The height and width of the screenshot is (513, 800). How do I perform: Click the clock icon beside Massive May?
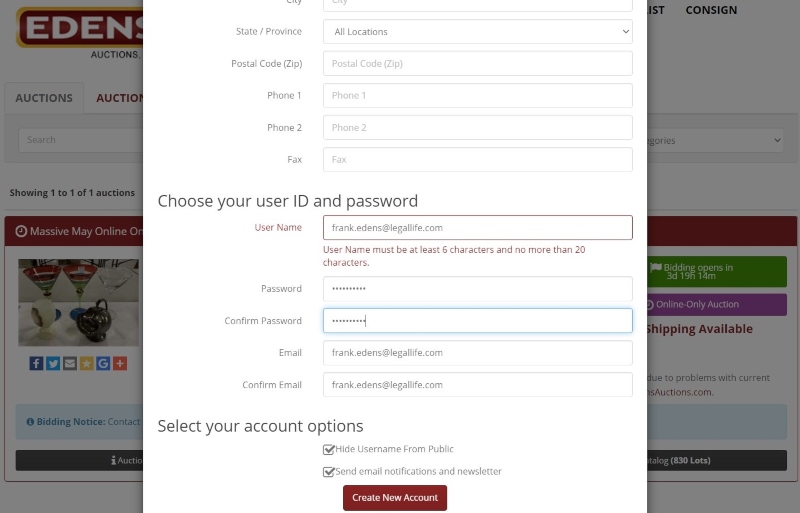click(x=21, y=231)
